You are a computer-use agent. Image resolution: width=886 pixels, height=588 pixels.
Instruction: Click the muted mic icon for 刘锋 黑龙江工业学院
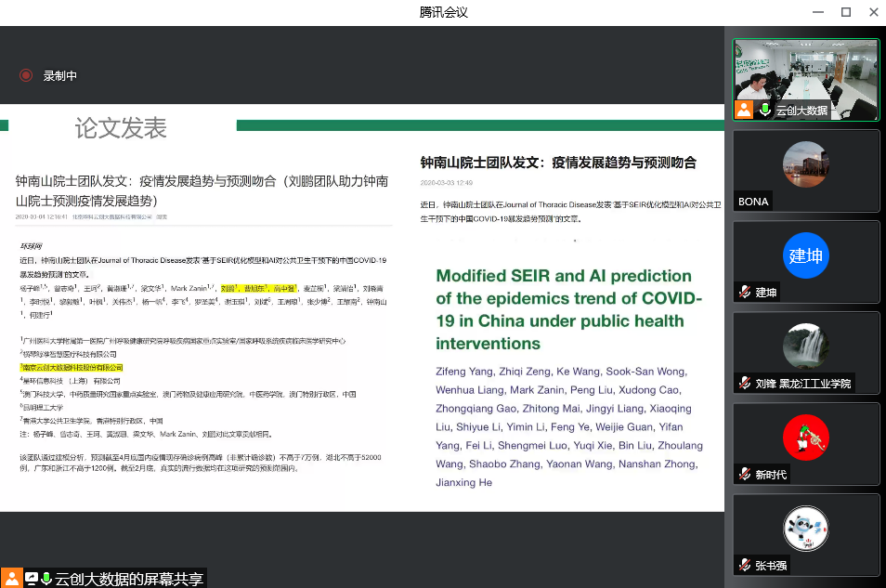tap(744, 384)
